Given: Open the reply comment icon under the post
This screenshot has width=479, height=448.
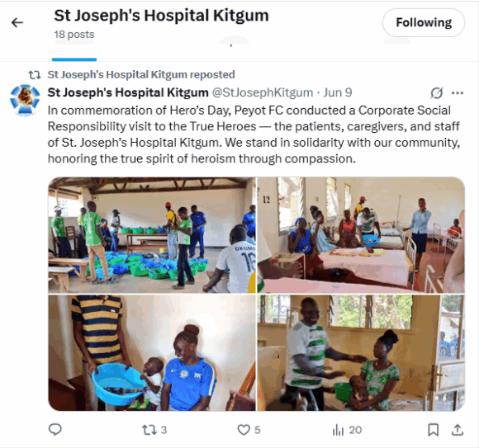Looking at the screenshot, I should tap(55, 430).
